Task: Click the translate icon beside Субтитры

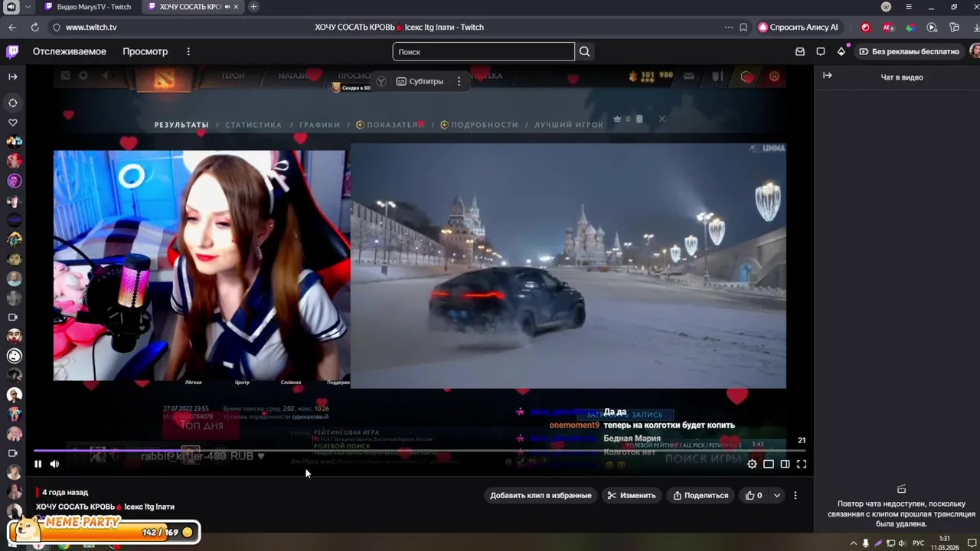Action: [x=381, y=81]
